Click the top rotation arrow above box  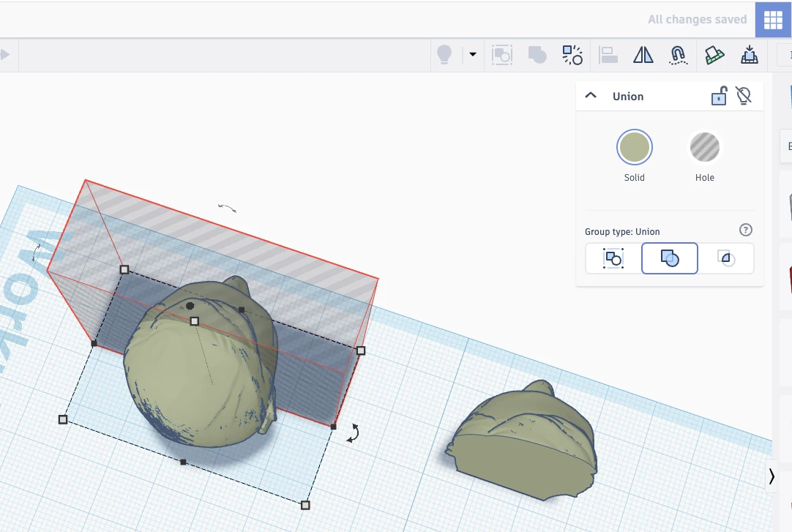[x=228, y=207]
